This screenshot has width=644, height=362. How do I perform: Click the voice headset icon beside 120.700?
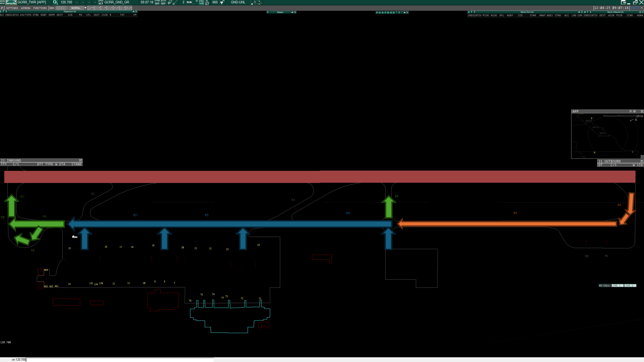(x=55, y=2)
